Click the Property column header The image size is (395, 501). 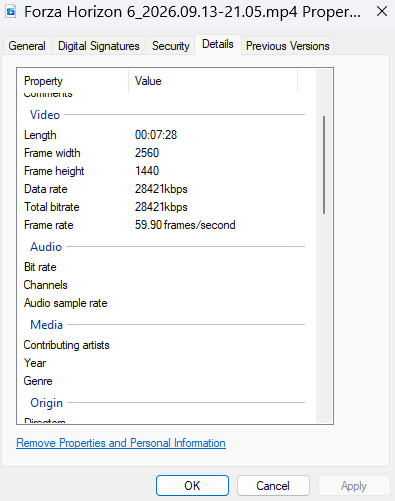coord(73,81)
